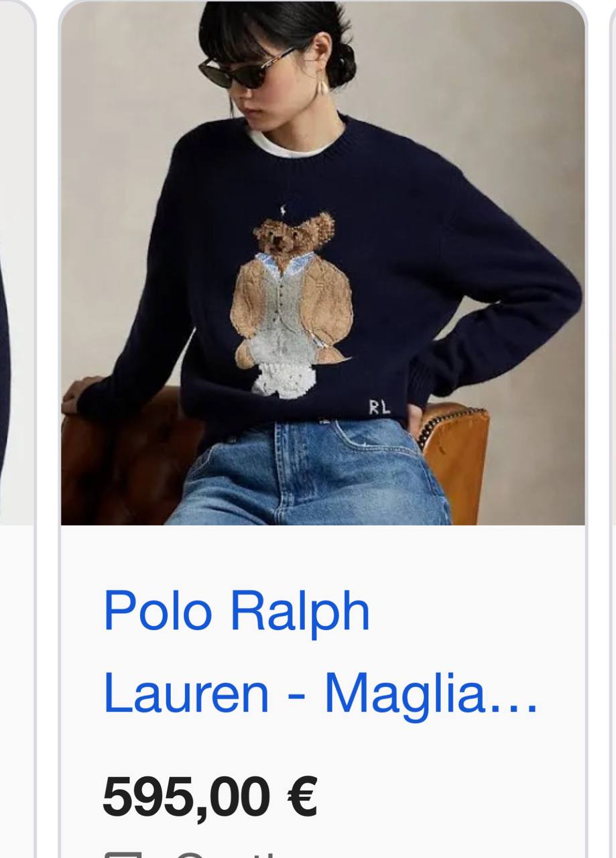Click the cut-off seller name below the price
616x858 pixels.
click(x=235, y=854)
